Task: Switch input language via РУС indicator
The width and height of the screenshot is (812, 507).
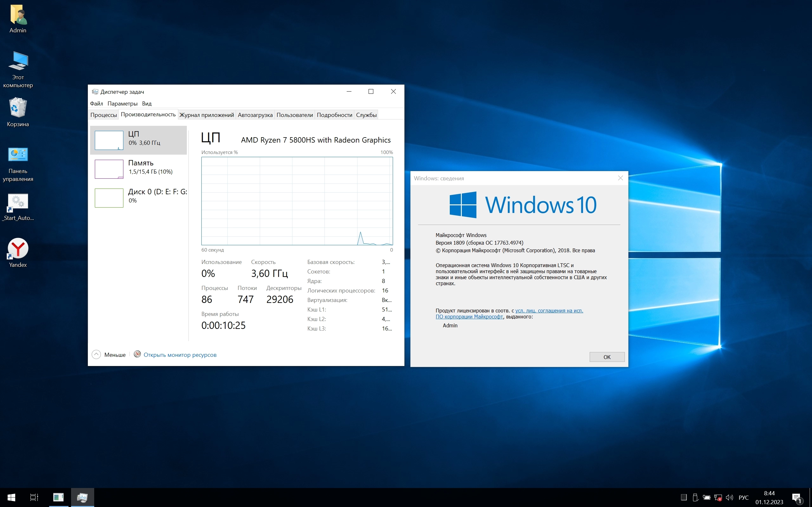Action: point(743,497)
